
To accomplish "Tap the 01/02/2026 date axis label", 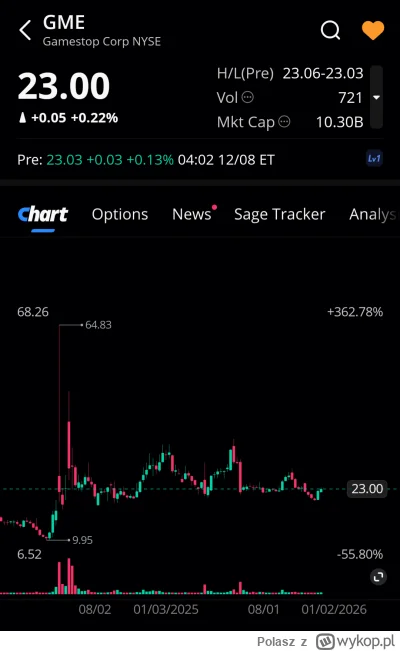I will (334, 609).
